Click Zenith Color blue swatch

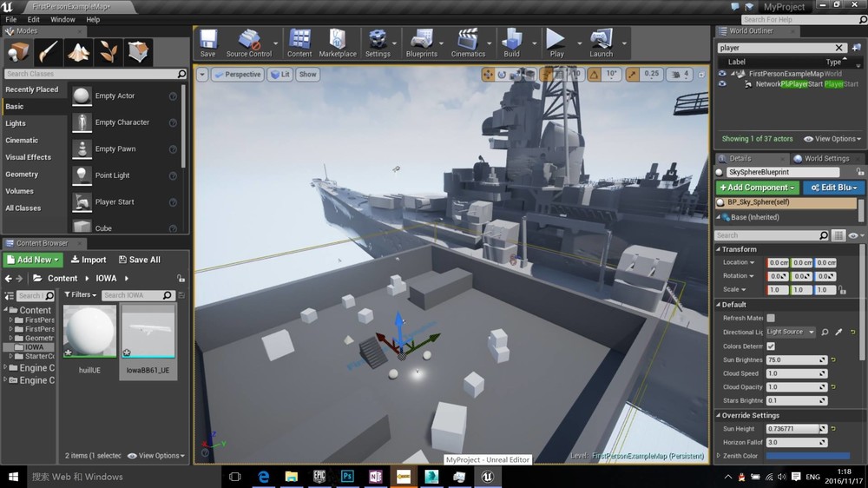(x=807, y=456)
